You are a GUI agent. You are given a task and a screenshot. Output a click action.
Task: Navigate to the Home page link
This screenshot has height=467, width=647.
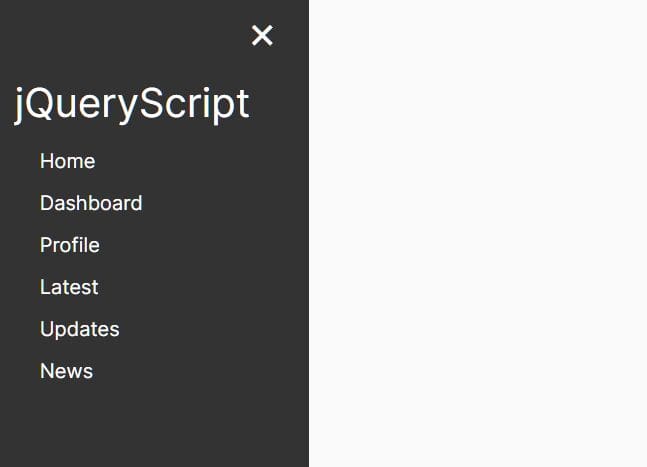[68, 161]
